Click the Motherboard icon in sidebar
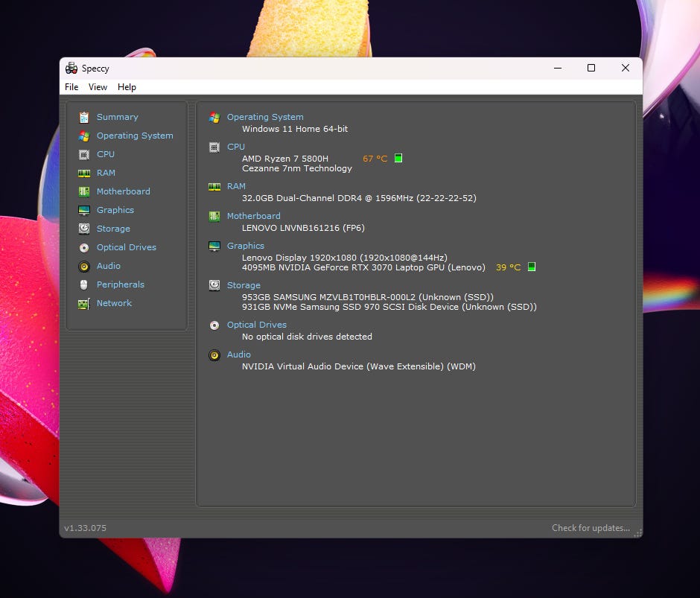Screen dimensions: 700x598 click(84, 191)
